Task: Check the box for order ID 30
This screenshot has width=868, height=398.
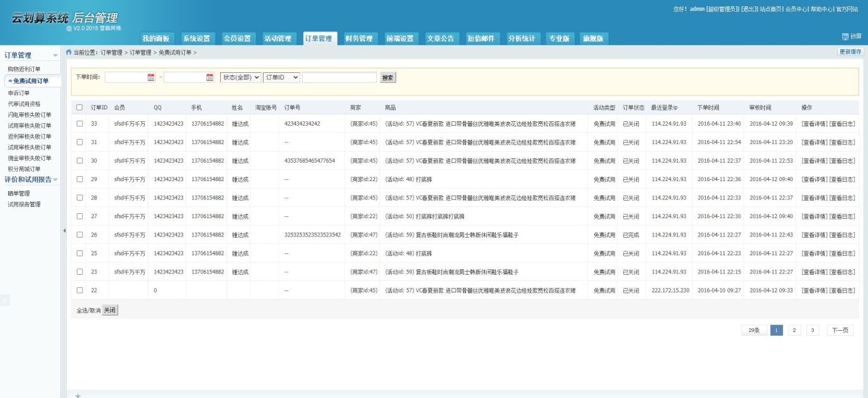Action: click(79, 160)
